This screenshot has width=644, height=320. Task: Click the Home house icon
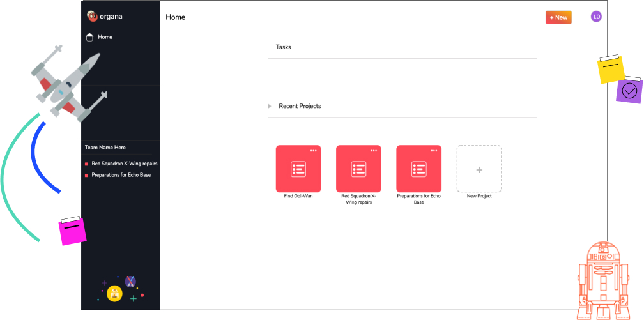[x=89, y=38]
